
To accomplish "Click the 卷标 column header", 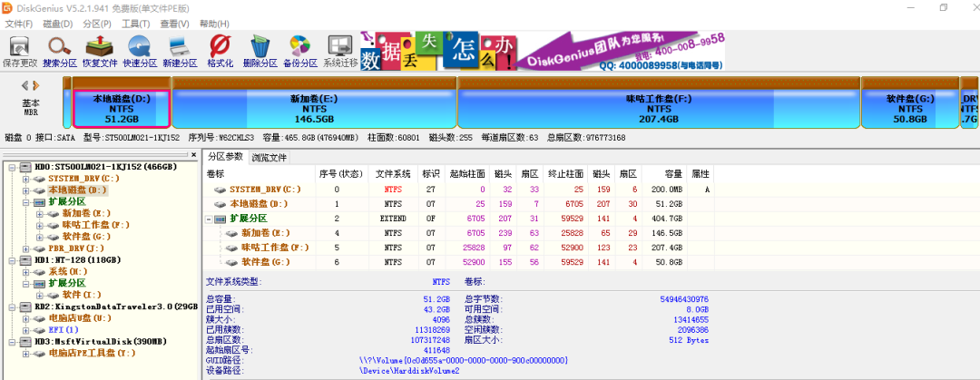I will (x=260, y=173).
